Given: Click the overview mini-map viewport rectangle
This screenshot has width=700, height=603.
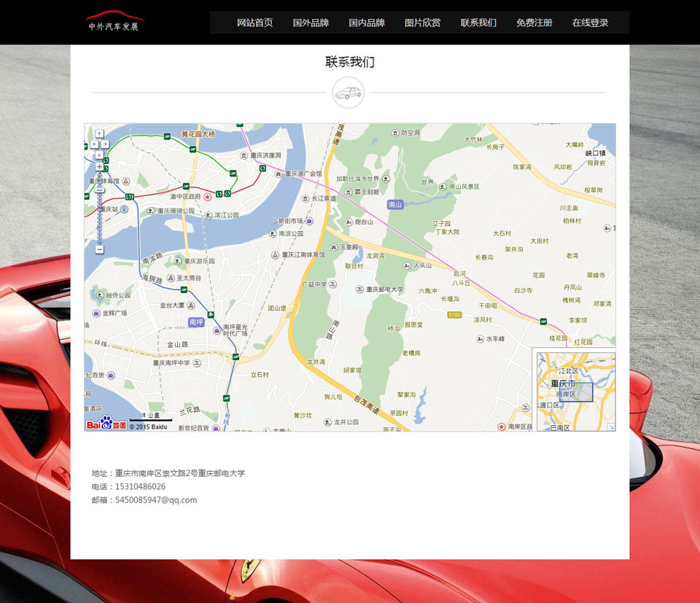Looking at the screenshot, I should (576, 392).
